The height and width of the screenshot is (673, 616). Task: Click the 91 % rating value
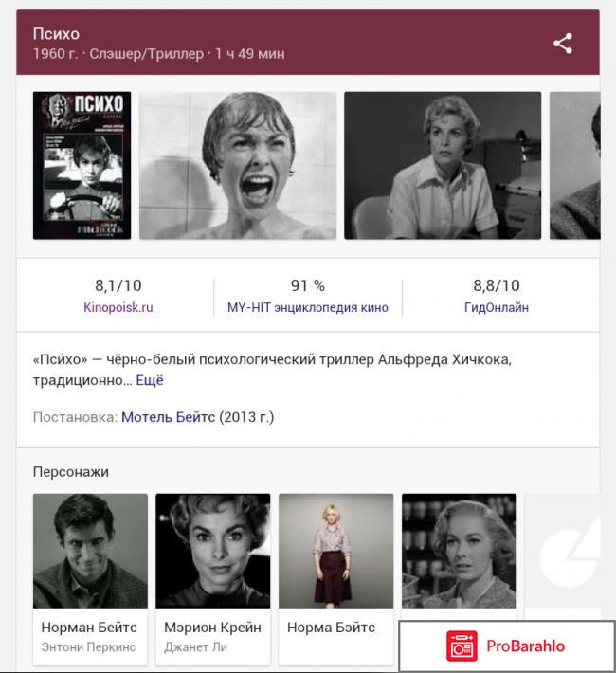(x=308, y=285)
